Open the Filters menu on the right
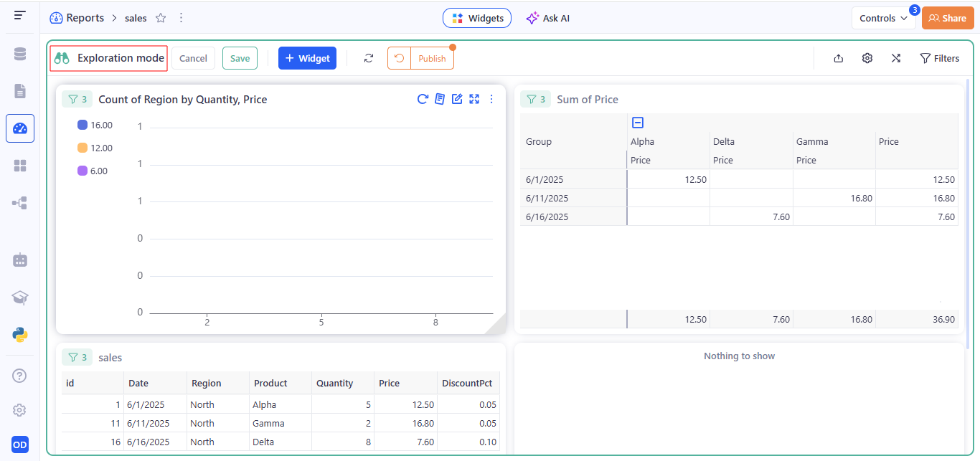Viewport: 980px width, 461px height. (940, 58)
